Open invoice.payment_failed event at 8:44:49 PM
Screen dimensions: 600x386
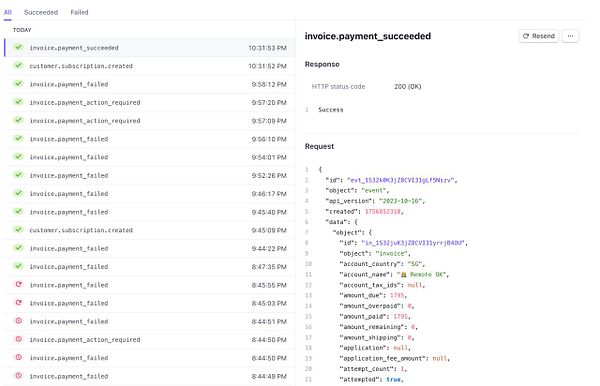[150, 376]
